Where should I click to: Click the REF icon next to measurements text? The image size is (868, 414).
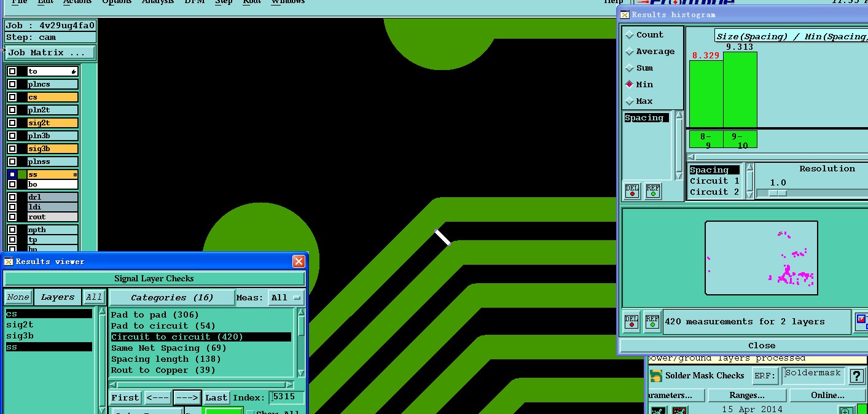coord(652,322)
